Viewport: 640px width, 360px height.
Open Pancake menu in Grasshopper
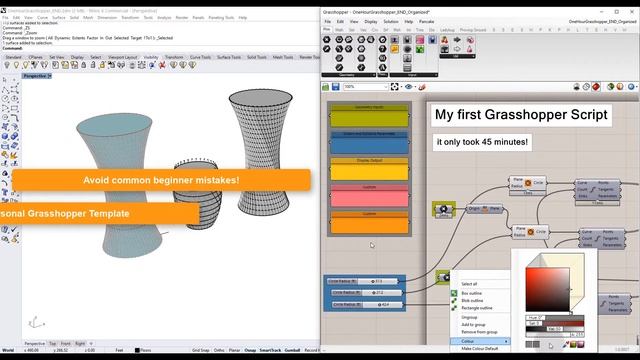click(427, 22)
